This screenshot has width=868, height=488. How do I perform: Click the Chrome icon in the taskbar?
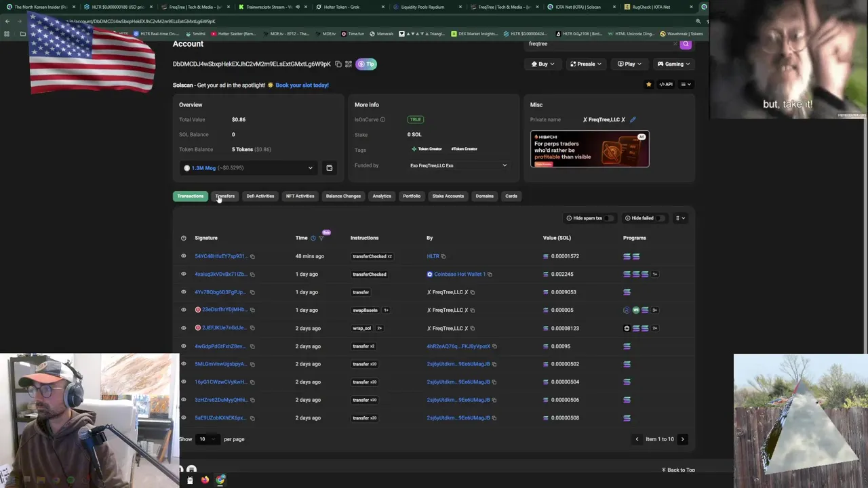(220, 480)
